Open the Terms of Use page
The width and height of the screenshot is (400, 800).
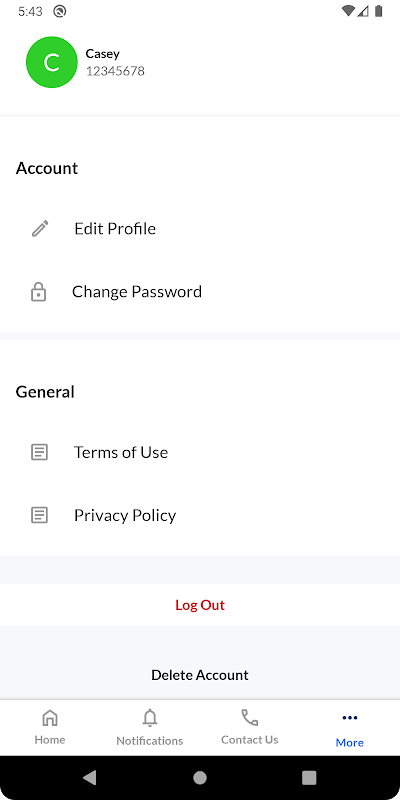coord(200,452)
